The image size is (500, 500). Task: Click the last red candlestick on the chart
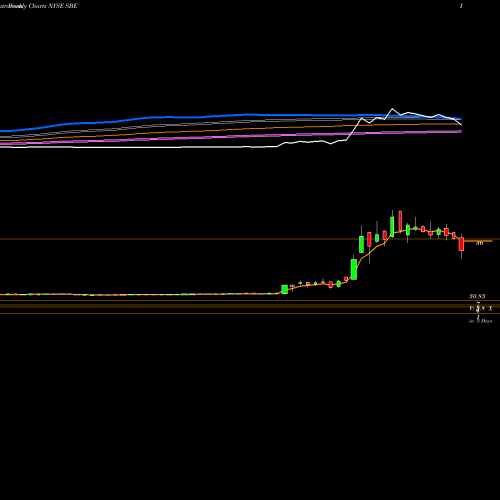click(x=461, y=244)
